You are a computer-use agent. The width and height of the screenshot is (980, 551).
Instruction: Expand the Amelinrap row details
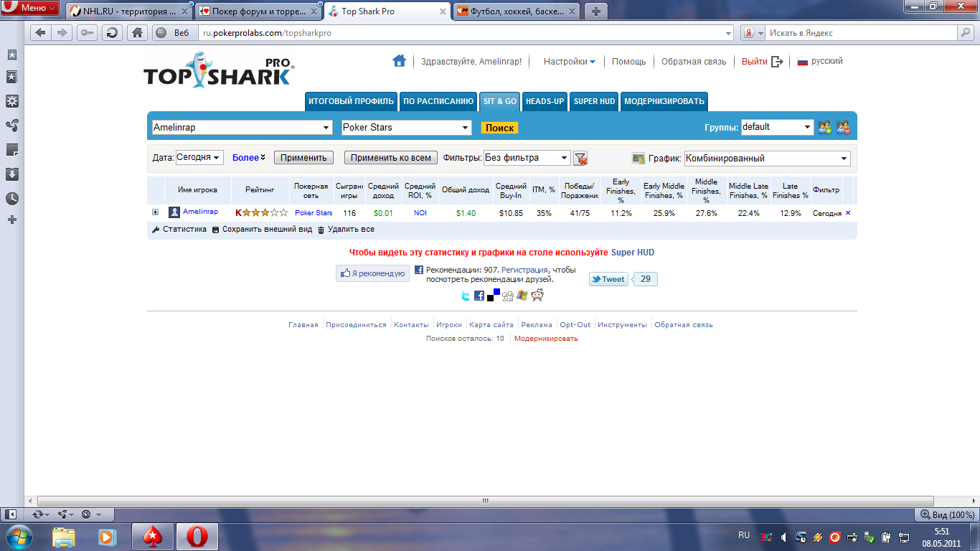(x=155, y=212)
